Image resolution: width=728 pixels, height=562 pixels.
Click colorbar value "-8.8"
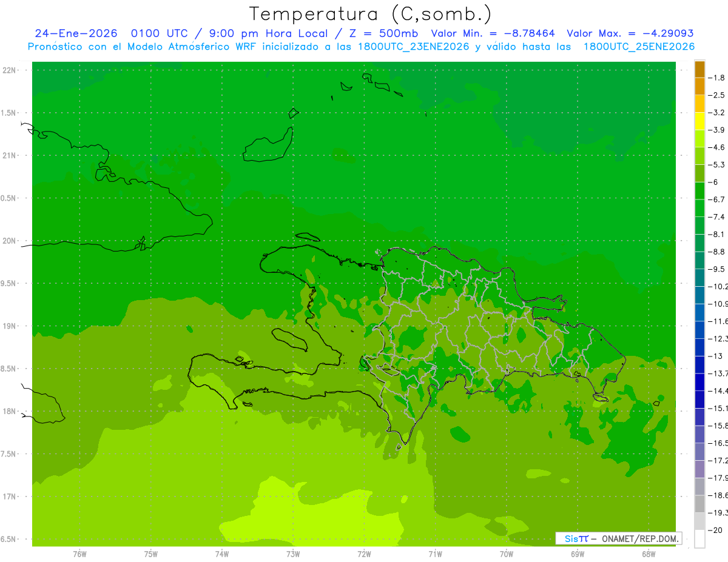coord(716,252)
